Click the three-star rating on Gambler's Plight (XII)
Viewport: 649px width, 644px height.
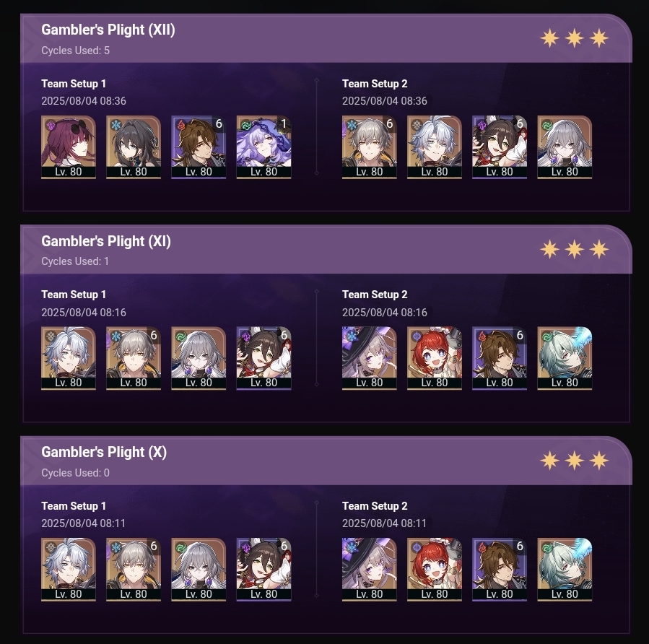pos(575,38)
